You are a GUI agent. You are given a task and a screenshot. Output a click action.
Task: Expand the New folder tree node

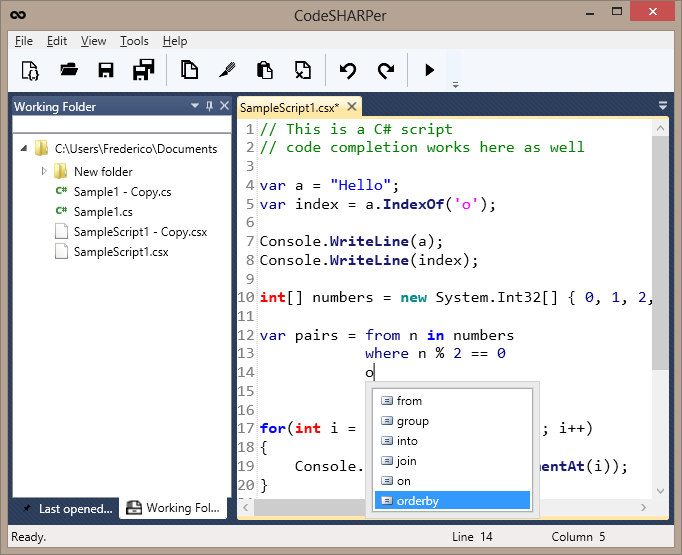[x=43, y=171]
